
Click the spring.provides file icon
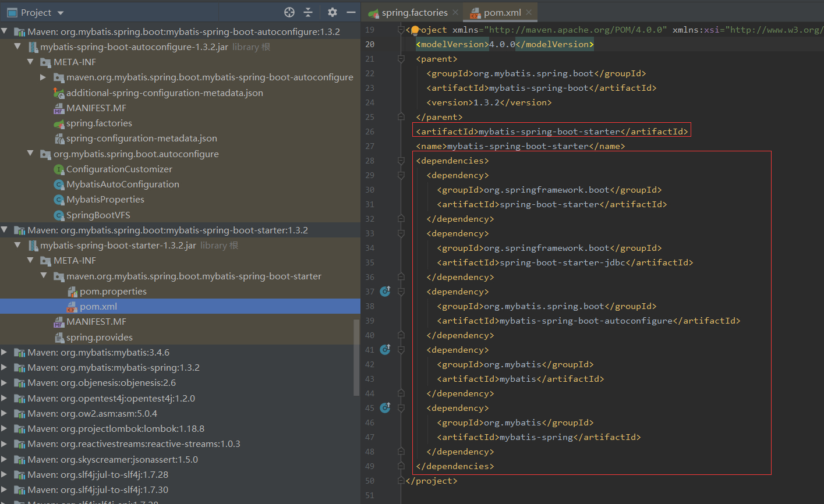click(x=59, y=336)
